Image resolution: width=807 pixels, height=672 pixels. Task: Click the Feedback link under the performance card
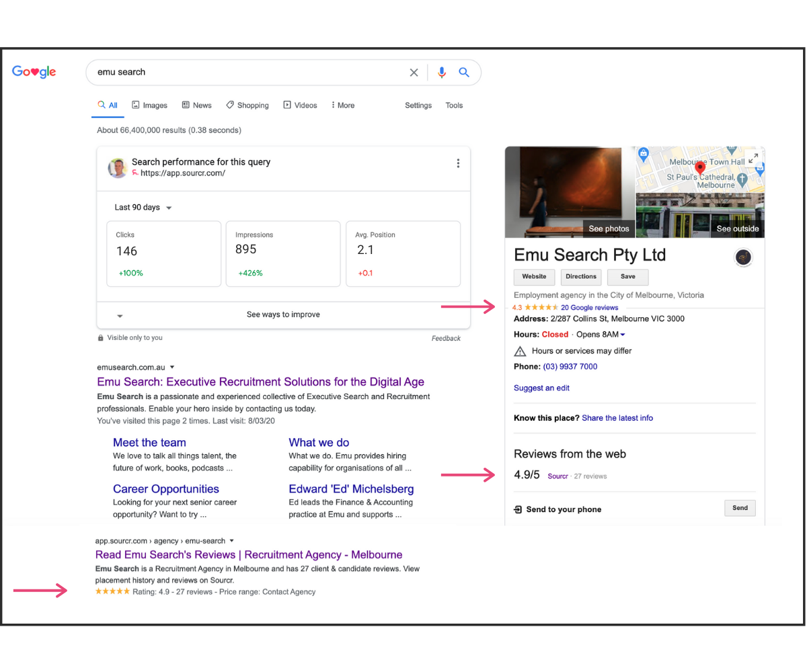[446, 339]
